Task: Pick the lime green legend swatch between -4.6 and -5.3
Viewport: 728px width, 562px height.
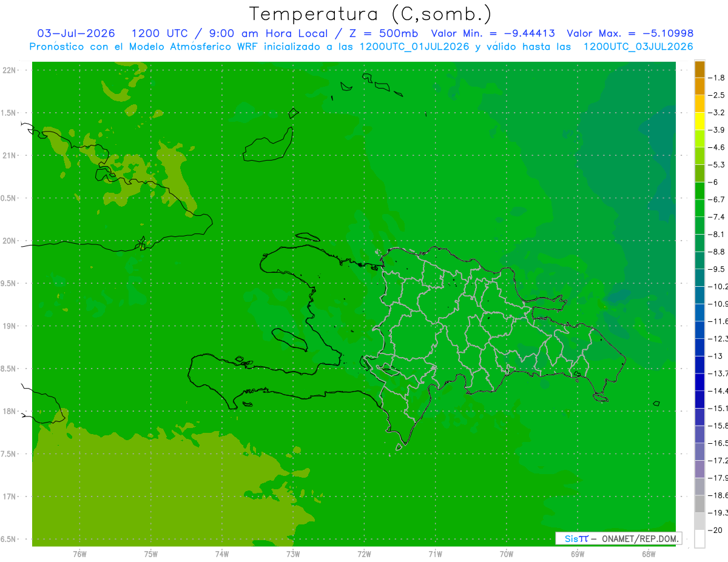Action: (699, 156)
